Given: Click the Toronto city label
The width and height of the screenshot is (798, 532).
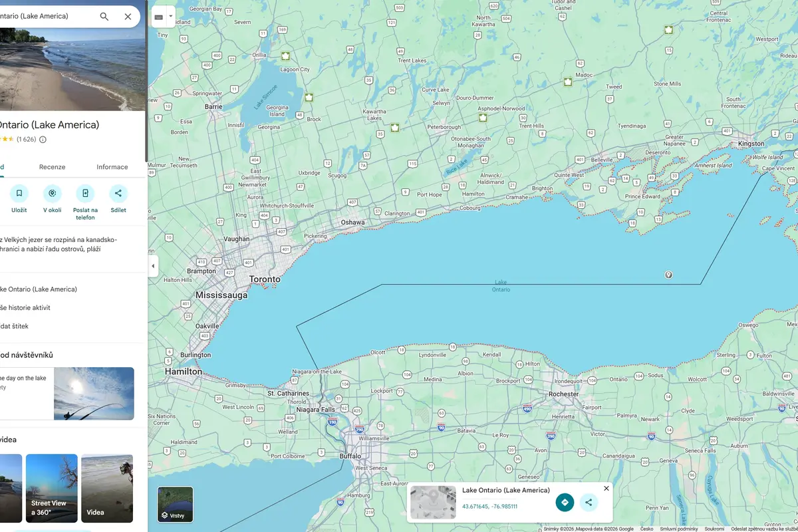Looking at the screenshot, I should tap(265, 279).
